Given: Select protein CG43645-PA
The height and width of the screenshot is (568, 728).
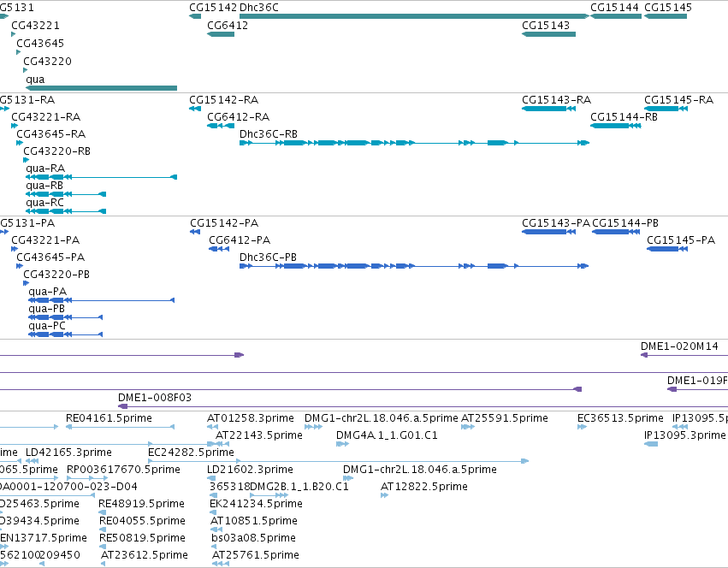Looking at the screenshot, I should click(x=50, y=257).
